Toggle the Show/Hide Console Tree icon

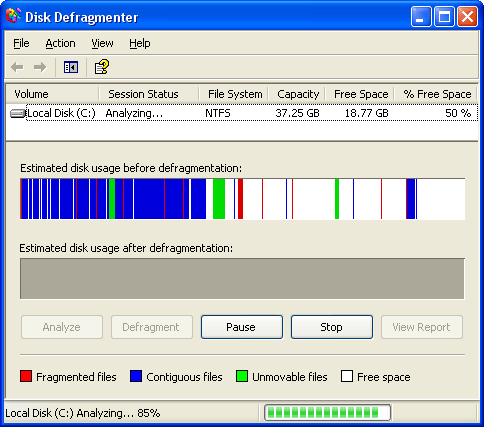(x=71, y=67)
